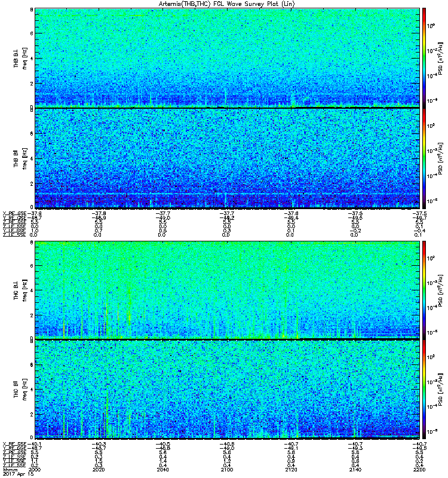448x478 pixels.
Task: Click the '-37.5' X_RE_GSE value at the 2200 column under the THB panels
Action: 420,213
